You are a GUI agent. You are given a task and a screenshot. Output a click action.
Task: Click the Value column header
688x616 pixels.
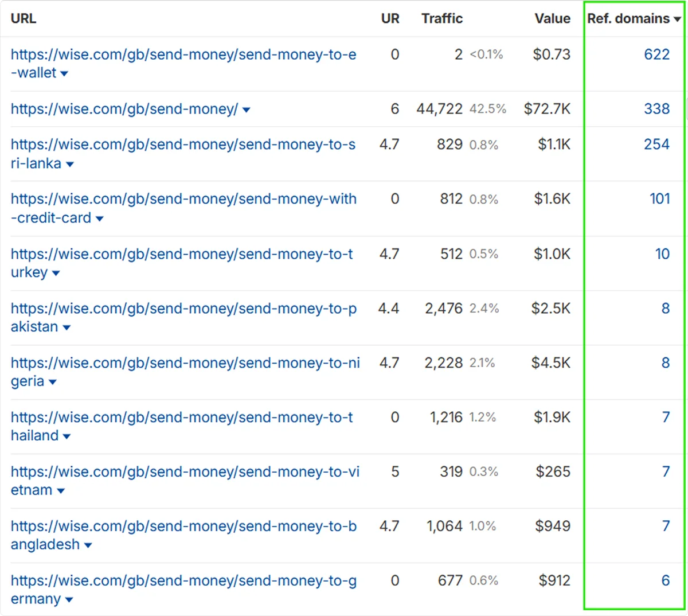coord(552,18)
